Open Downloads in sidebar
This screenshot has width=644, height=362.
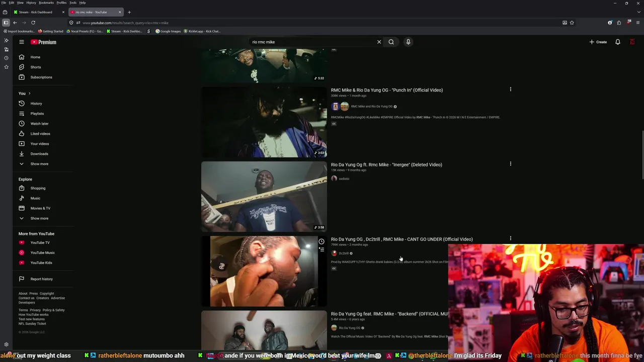[39, 154]
